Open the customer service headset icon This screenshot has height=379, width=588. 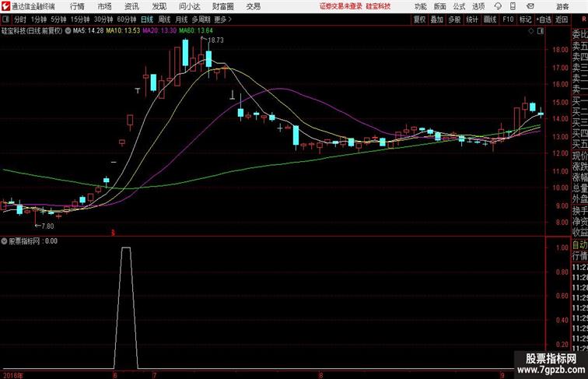point(498,6)
